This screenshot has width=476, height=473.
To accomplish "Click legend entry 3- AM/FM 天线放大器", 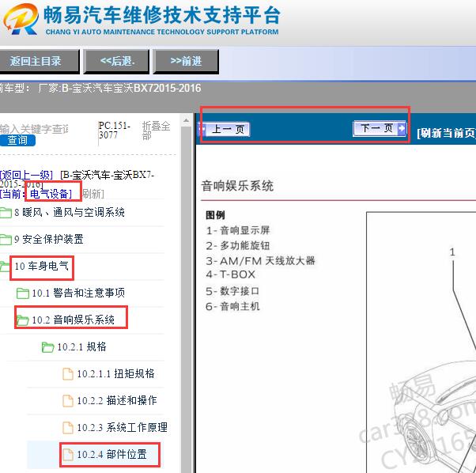I will 260,260.
